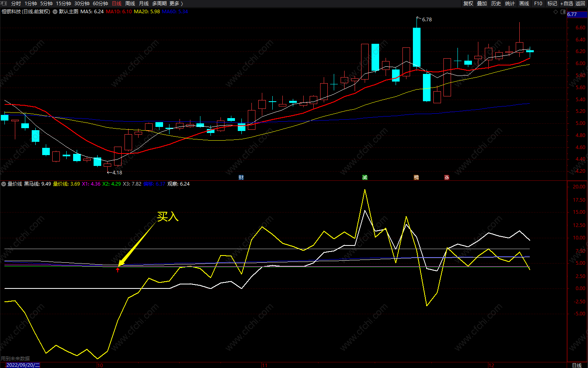Click the tall cyan candlestick at 6.78 high
588x368 pixels.
coord(416,47)
